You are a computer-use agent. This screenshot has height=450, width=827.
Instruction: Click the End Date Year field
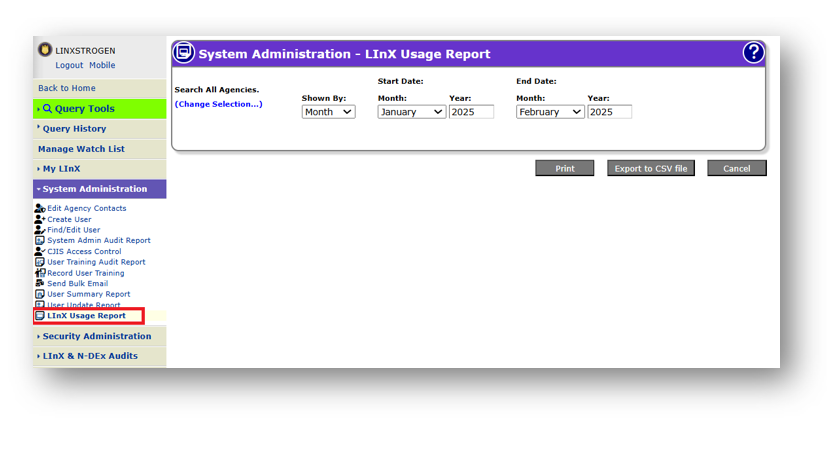[609, 112]
